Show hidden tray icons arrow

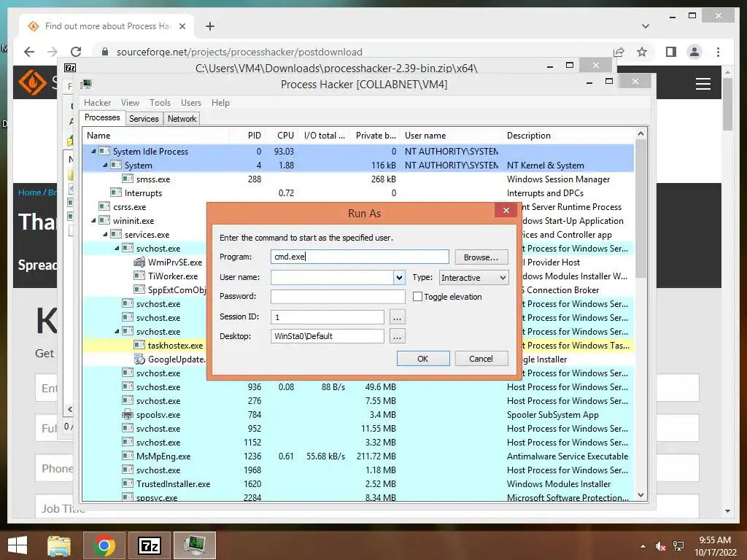click(x=643, y=546)
